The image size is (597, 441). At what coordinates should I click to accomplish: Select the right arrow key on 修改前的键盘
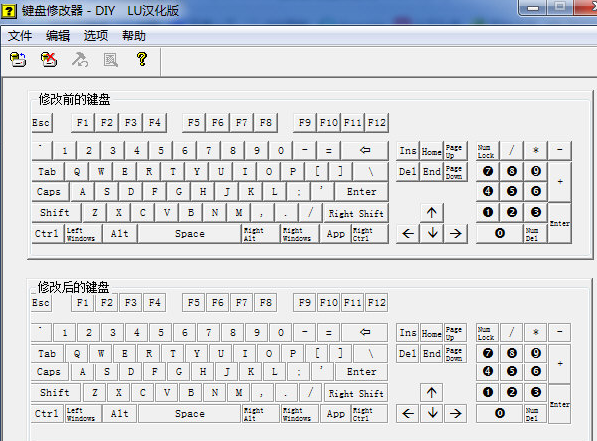(x=456, y=233)
